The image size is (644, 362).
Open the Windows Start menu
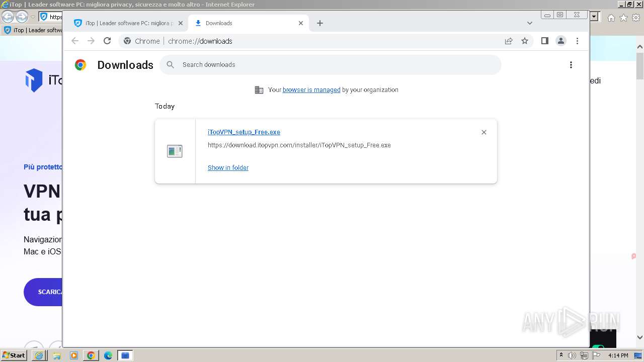pos(14,355)
